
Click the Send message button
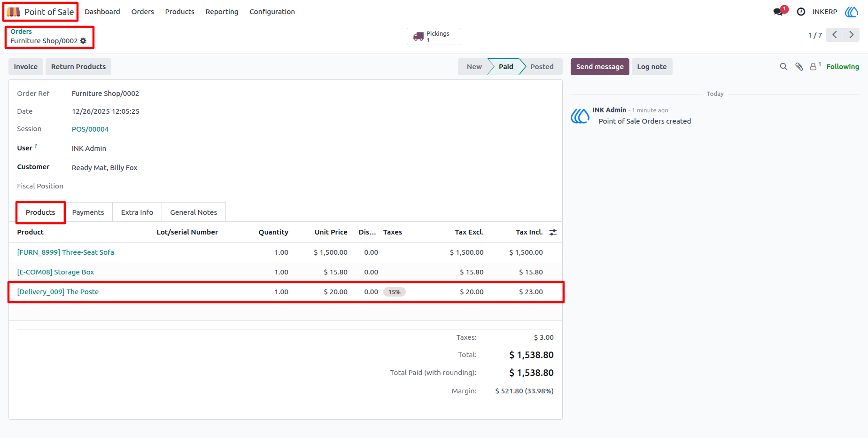point(600,67)
